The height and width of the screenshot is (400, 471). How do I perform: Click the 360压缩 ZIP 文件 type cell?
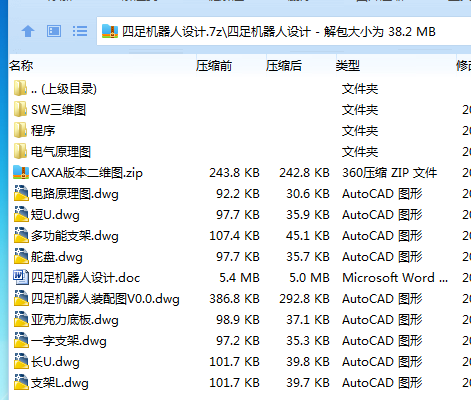click(x=389, y=173)
